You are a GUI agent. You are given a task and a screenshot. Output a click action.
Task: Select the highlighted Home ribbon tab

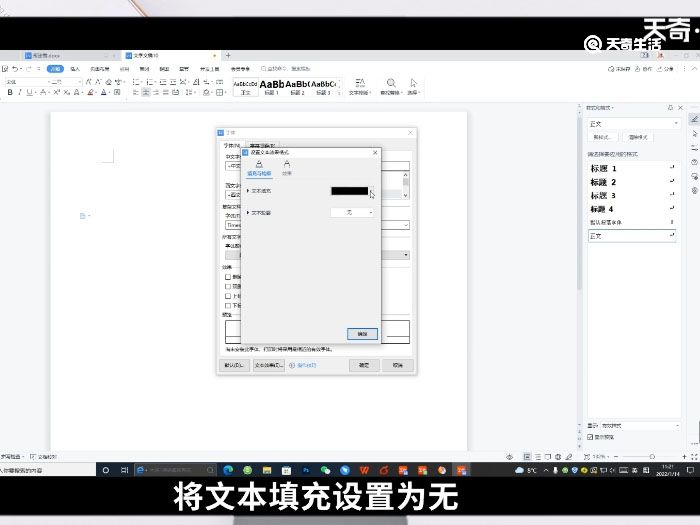tap(55, 69)
